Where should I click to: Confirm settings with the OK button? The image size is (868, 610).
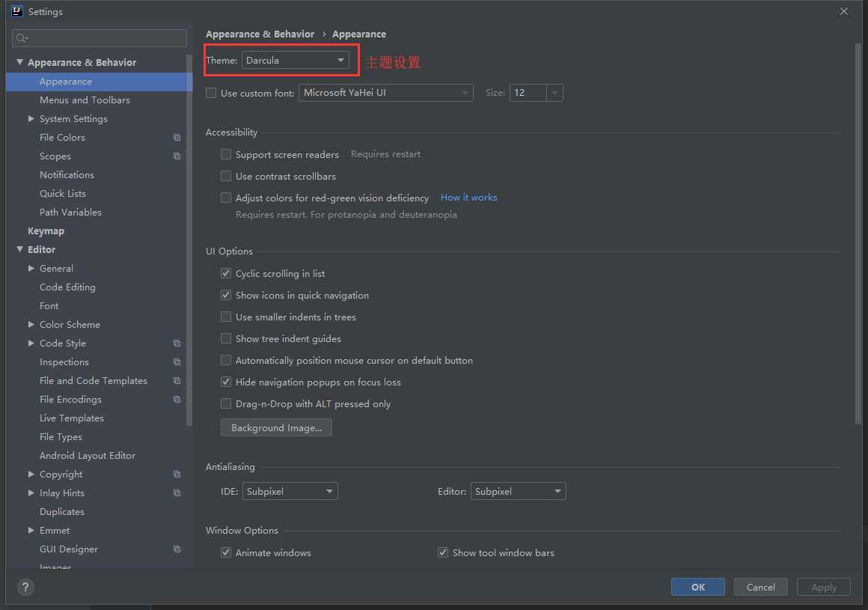(698, 588)
